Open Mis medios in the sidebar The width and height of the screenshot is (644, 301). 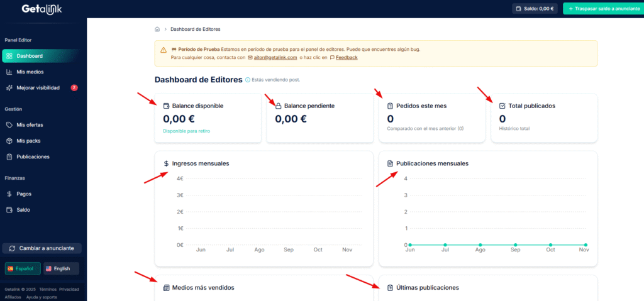point(42,72)
